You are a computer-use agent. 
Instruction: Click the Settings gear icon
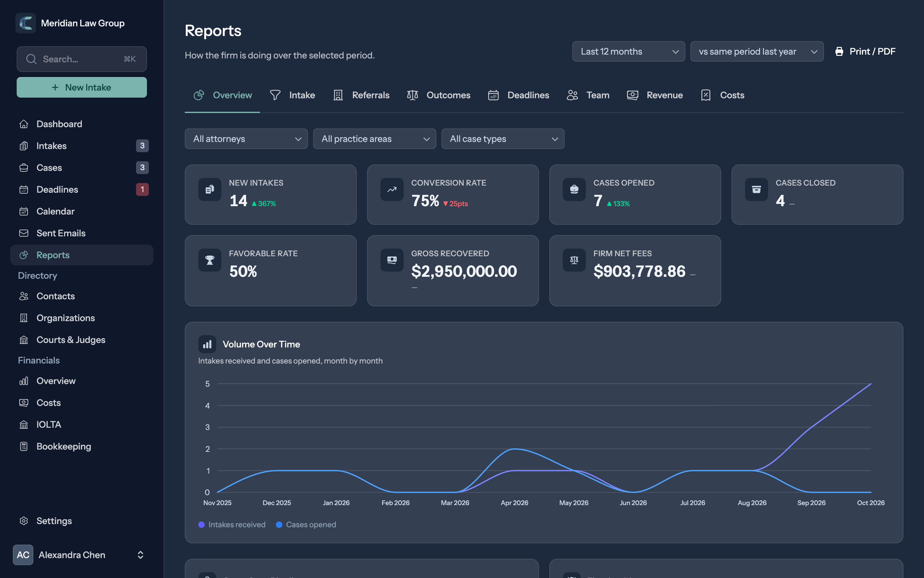coord(24,521)
